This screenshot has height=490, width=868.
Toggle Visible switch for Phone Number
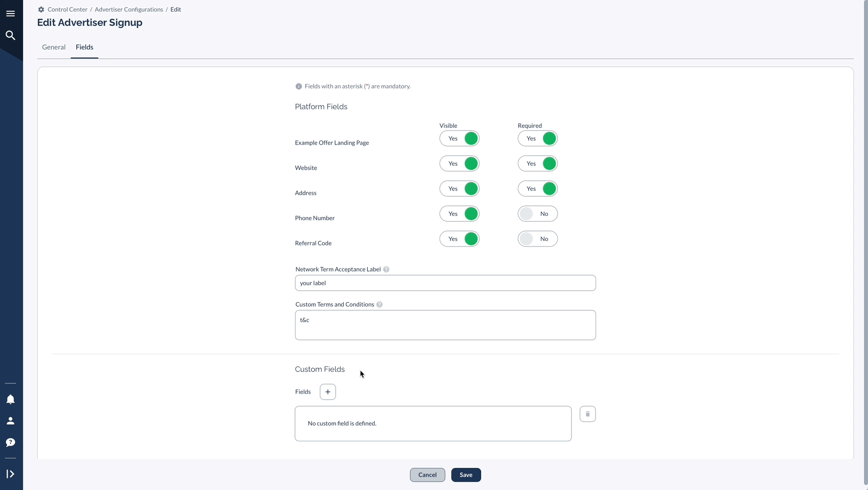click(460, 214)
